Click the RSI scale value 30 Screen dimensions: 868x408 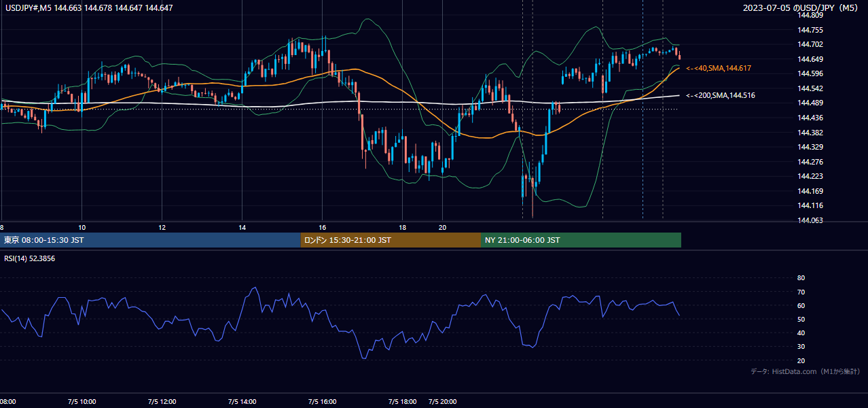click(x=801, y=347)
